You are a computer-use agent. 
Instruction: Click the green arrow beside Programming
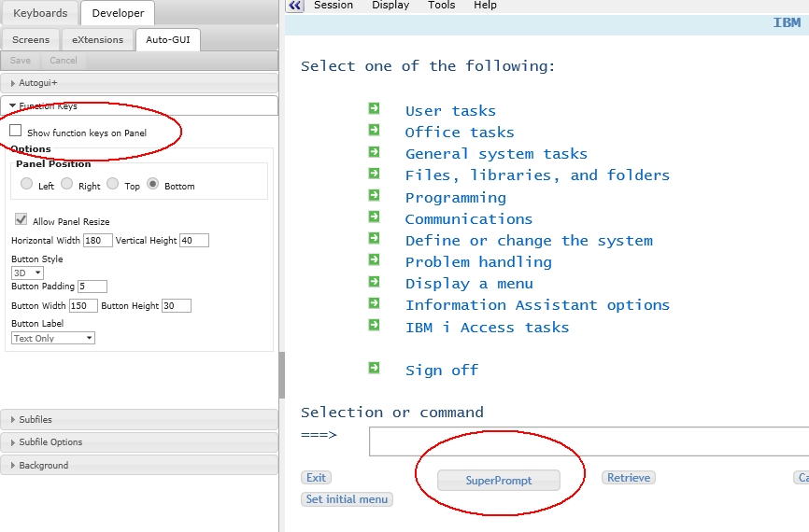(x=374, y=195)
